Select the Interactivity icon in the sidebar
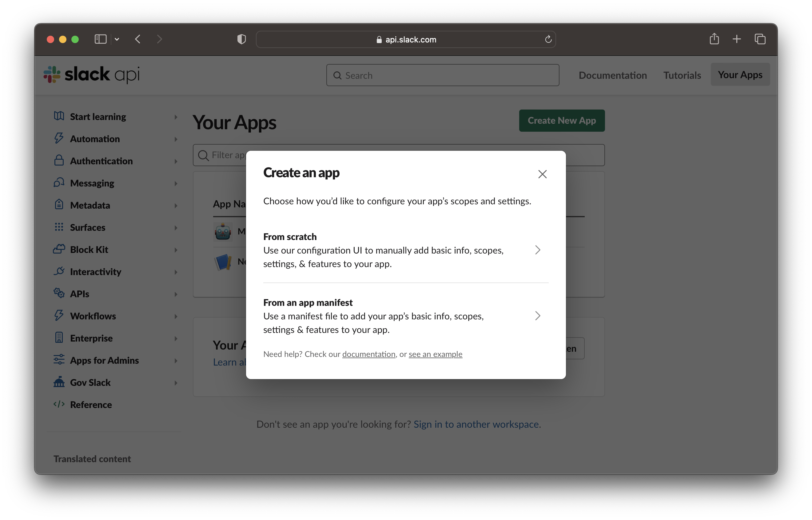This screenshot has height=520, width=812. (x=59, y=271)
